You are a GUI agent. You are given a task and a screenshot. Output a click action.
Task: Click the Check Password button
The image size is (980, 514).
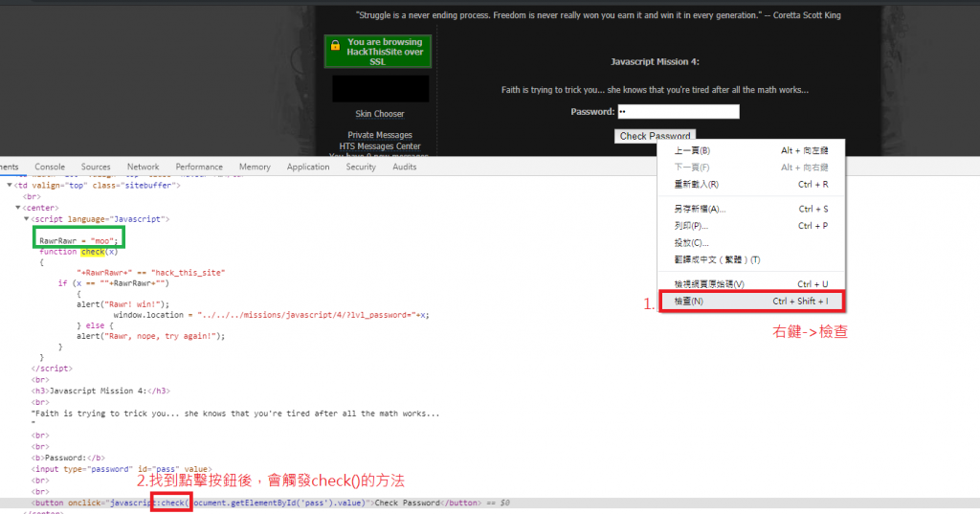[655, 136]
